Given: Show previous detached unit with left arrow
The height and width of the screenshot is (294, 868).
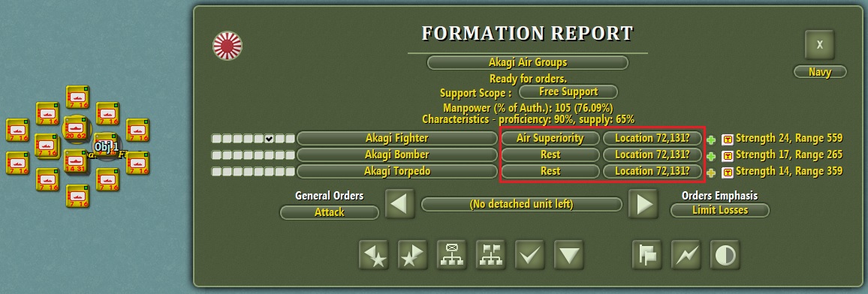Looking at the screenshot, I should [x=399, y=204].
